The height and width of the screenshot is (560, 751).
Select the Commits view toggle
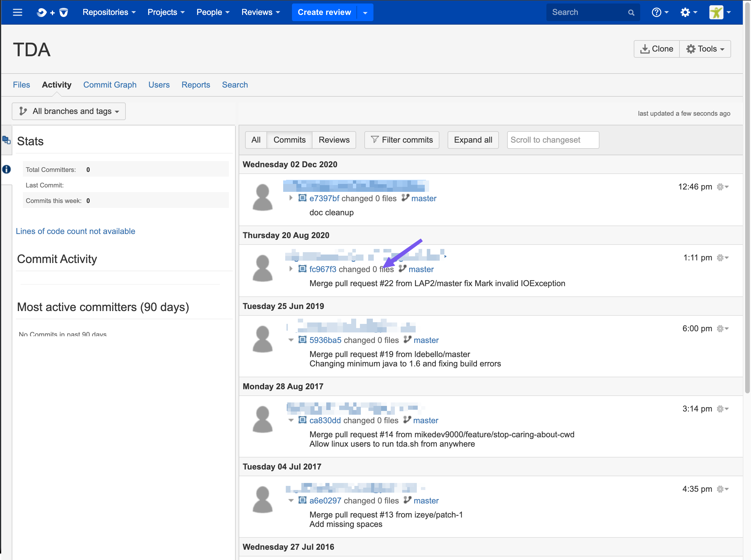289,140
